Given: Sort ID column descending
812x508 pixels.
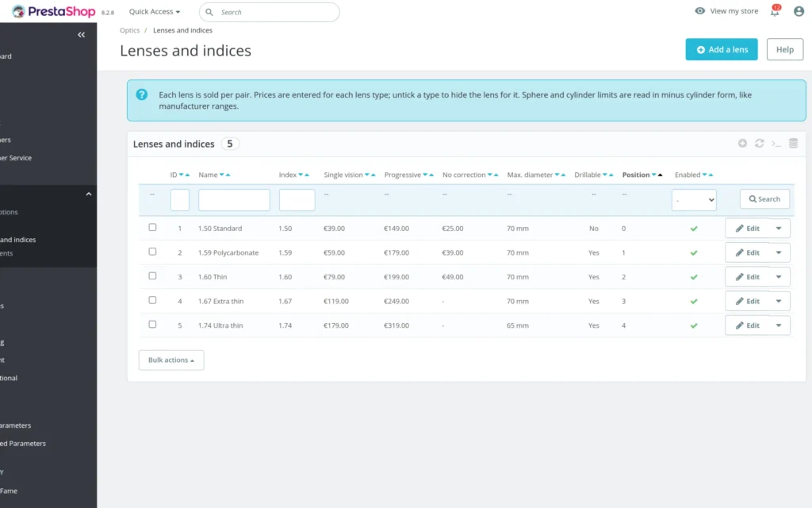Looking at the screenshot, I should tap(182, 175).
